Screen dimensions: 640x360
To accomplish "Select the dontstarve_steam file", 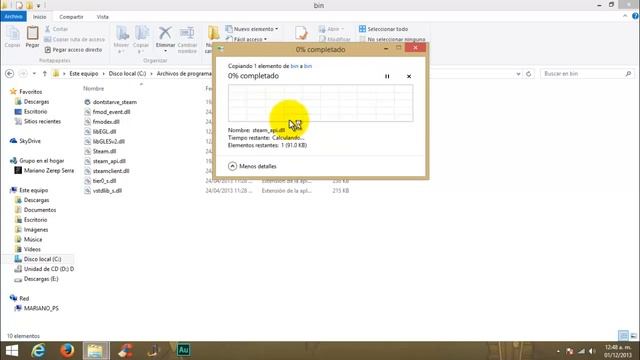I will pos(110,102).
